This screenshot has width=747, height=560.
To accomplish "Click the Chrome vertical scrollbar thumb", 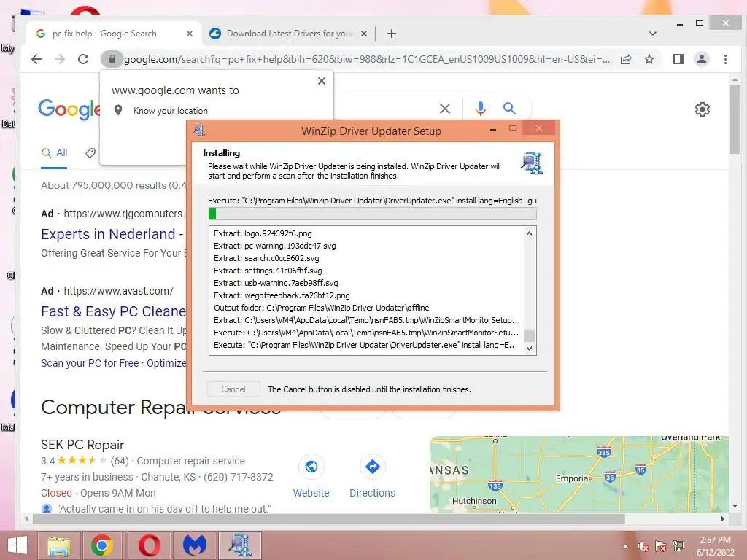I will (x=735, y=119).
